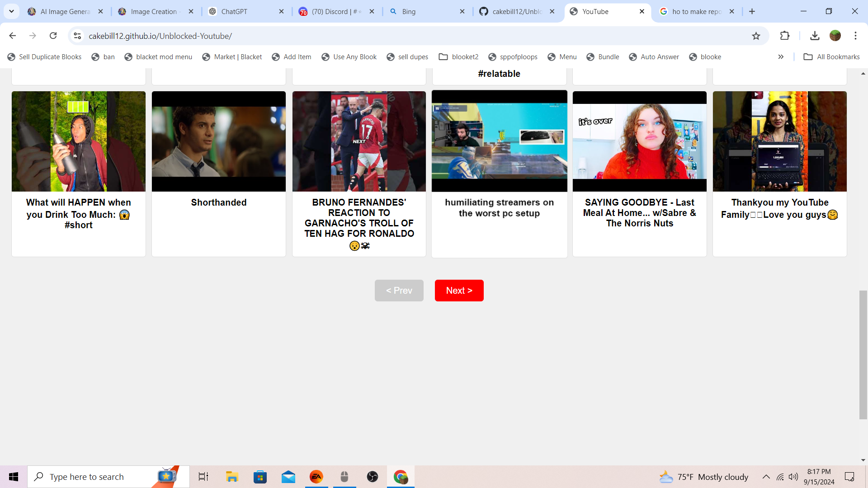Open Chrome three-dot menu

855,36
